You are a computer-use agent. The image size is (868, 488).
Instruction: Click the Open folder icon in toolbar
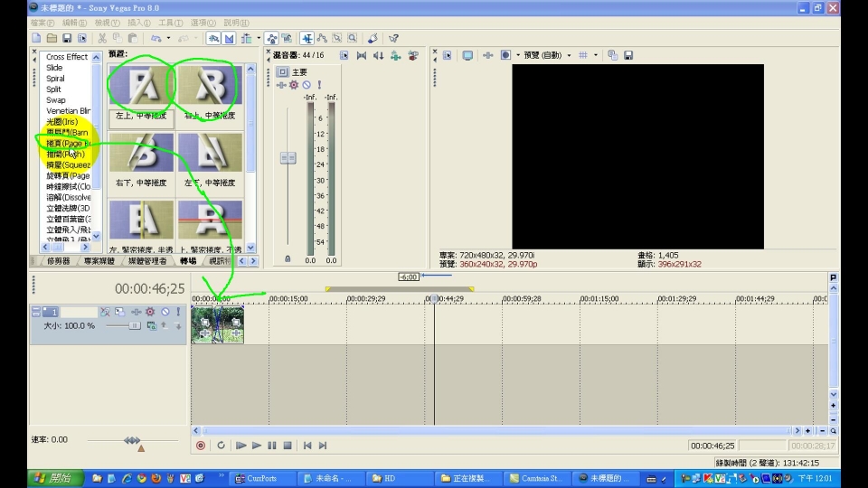pos(52,38)
